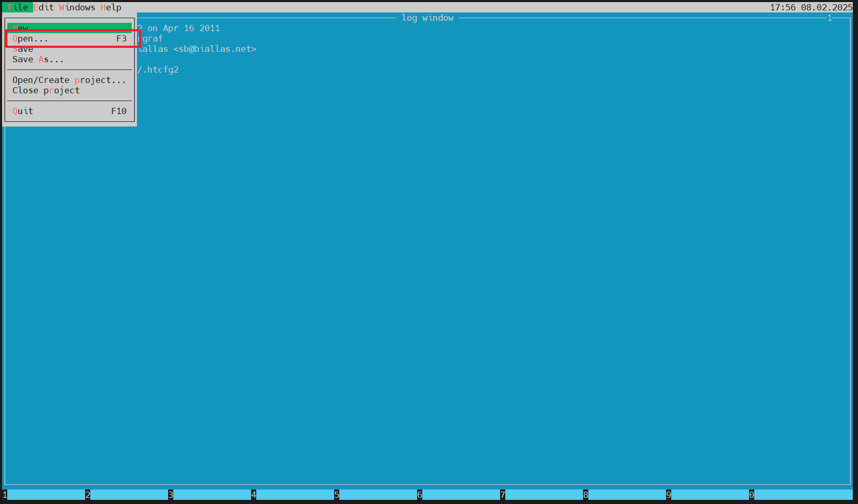This screenshot has width=858, height=504.
Task: Click the log window title
Action: pyautogui.click(x=427, y=18)
